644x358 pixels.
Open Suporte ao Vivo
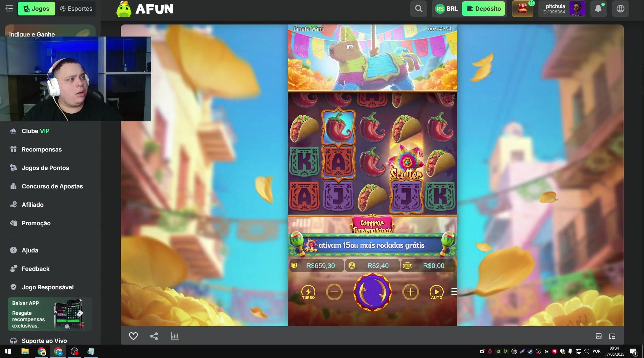coord(44,341)
